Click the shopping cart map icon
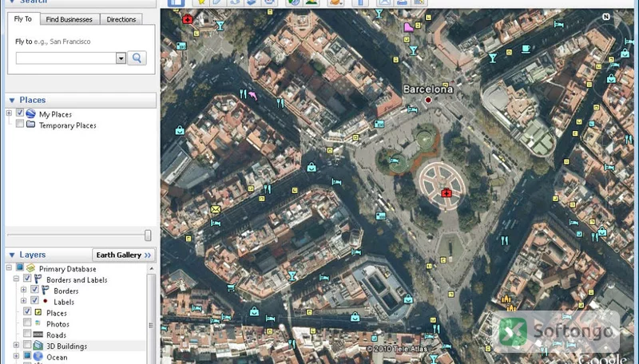639x364 pixels. 231,288
